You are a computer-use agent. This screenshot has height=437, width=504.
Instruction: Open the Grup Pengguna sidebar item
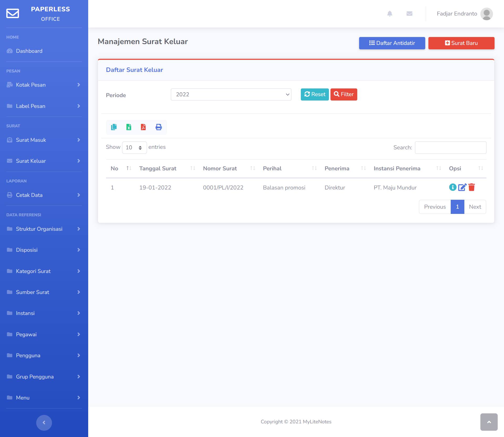(x=44, y=377)
